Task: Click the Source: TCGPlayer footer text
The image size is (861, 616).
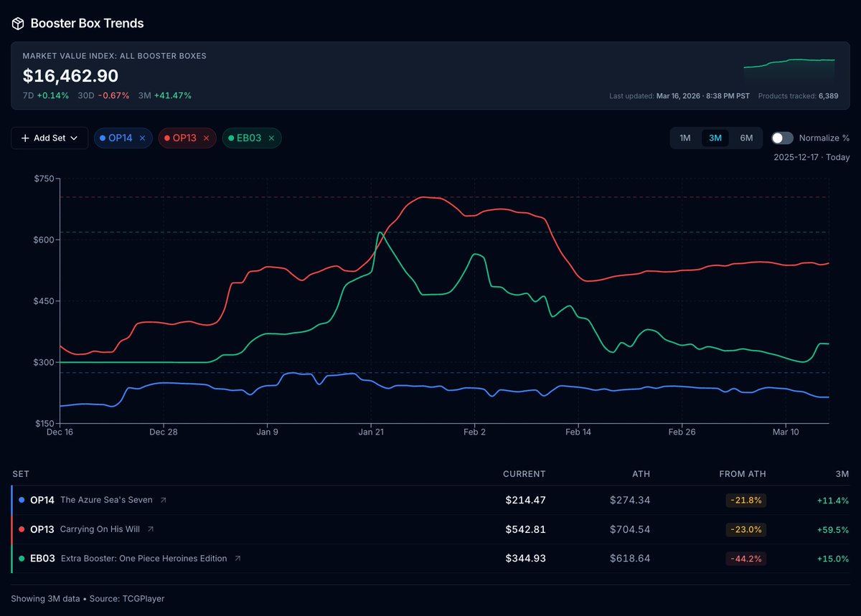Action: tap(127, 598)
